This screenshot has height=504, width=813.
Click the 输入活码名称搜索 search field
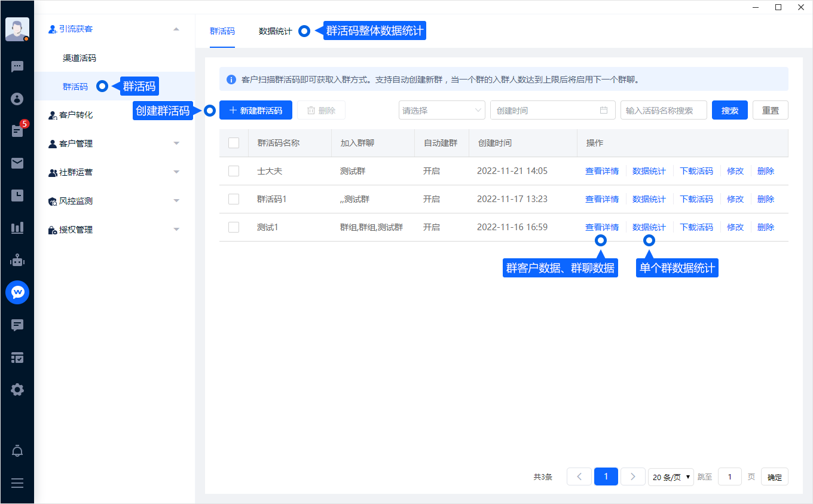click(x=664, y=110)
